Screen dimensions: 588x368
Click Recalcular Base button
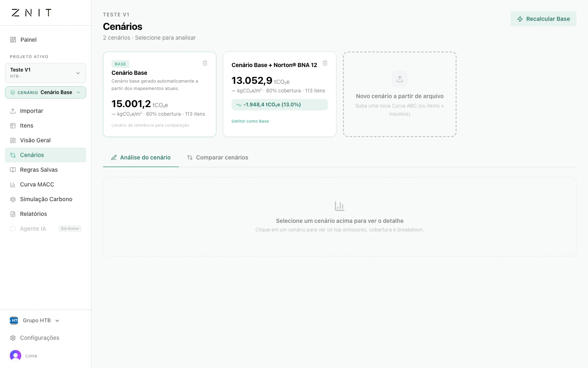[543, 19]
